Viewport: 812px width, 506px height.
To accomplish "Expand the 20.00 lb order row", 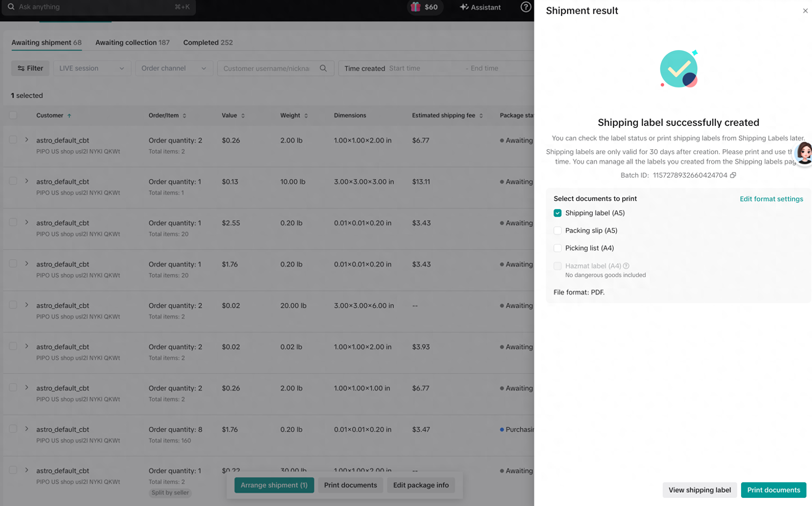I will 26,305.
